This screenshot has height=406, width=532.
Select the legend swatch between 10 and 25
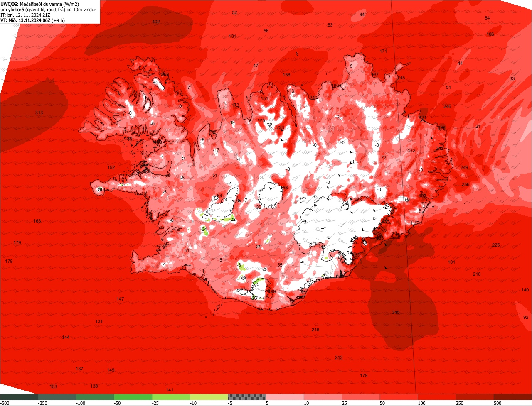tap(323, 397)
